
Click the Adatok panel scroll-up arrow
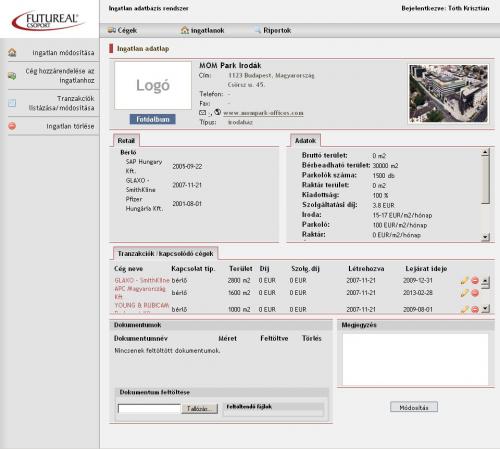(x=485, y=152)
